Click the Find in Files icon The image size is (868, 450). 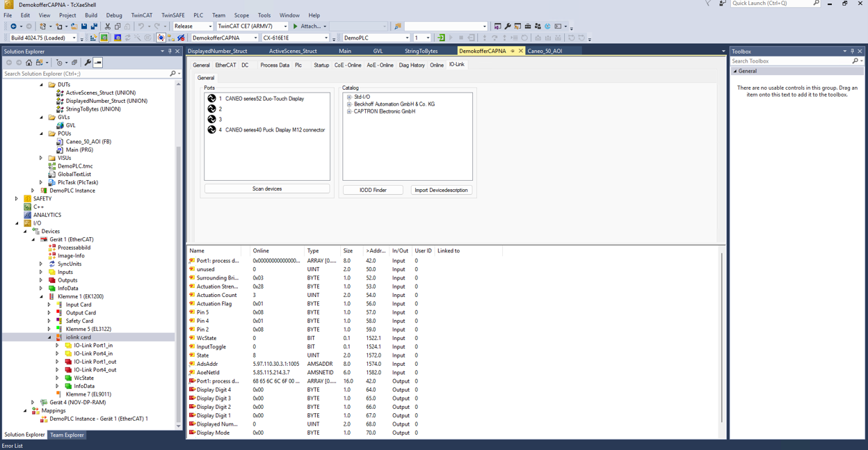[398, 26]
